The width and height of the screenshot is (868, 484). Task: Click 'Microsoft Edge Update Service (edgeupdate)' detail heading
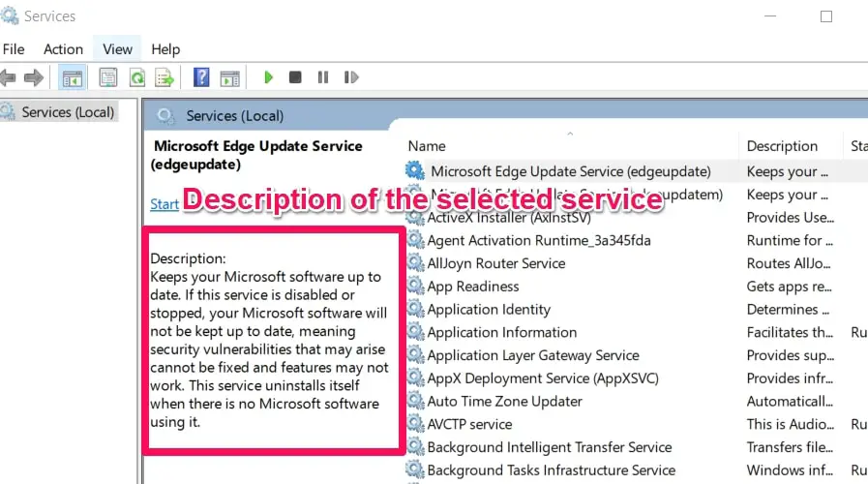pyautogui.click(x=258, y=155)
